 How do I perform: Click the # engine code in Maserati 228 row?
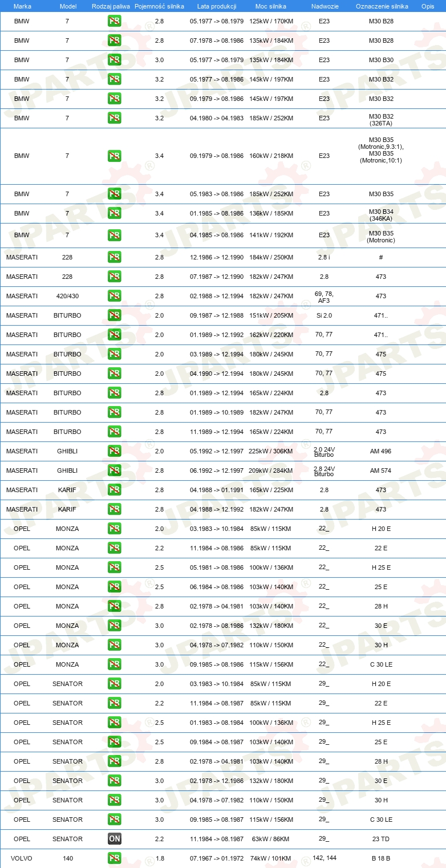381,257
